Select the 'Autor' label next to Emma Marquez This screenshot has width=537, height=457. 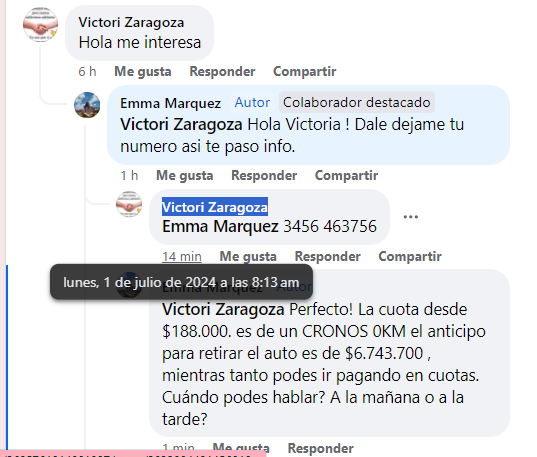[x=252, y=102]
